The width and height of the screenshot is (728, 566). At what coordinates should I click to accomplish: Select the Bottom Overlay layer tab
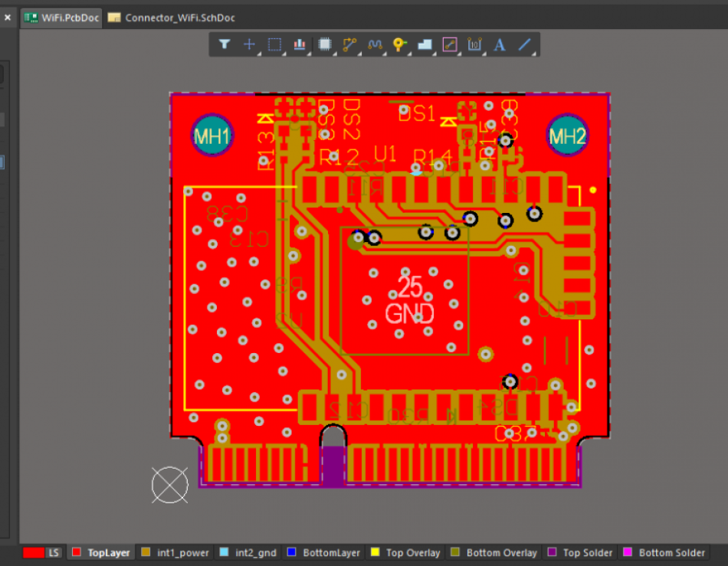coord(494,552)
